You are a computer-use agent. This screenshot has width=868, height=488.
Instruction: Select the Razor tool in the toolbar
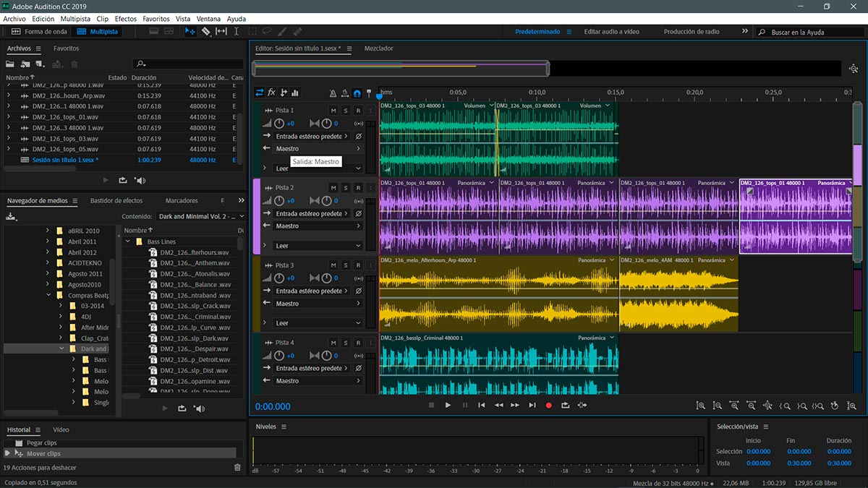(x=206, y=32)
